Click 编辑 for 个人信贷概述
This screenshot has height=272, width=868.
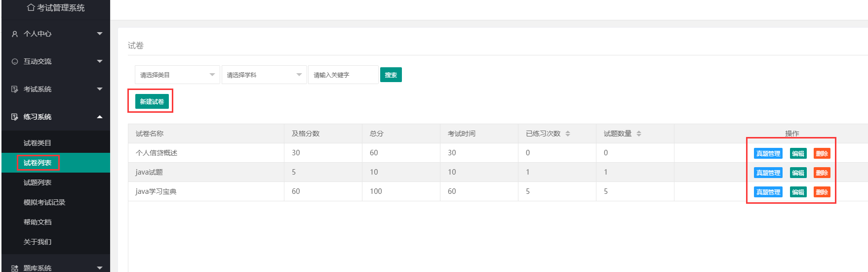click(x=798, y=153)
